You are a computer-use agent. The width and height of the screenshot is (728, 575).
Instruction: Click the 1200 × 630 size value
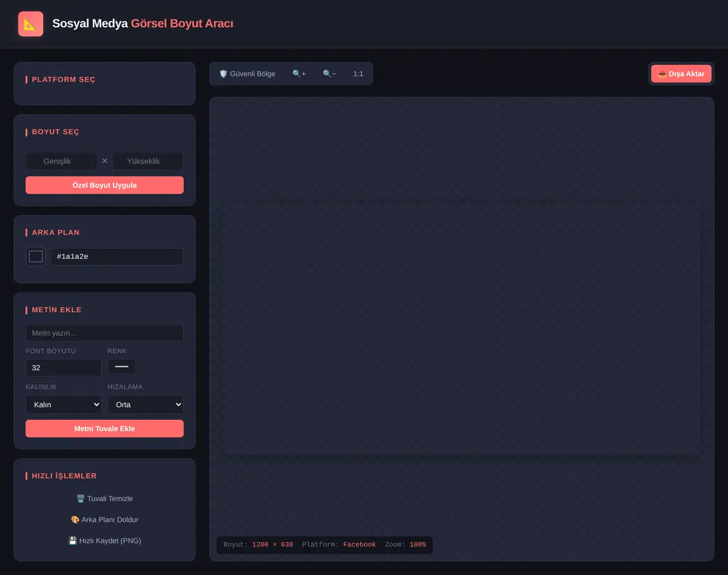click(272, 545)
